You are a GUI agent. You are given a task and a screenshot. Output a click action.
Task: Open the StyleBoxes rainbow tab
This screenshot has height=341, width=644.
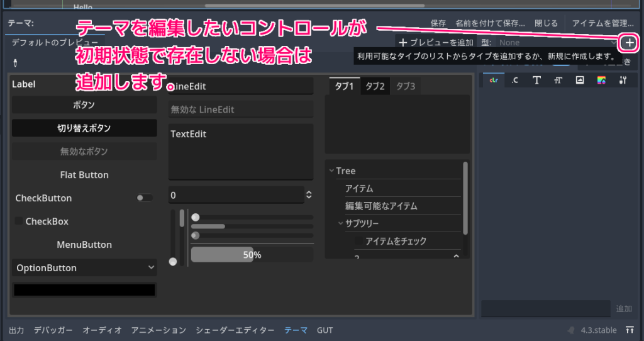point(601,80)
